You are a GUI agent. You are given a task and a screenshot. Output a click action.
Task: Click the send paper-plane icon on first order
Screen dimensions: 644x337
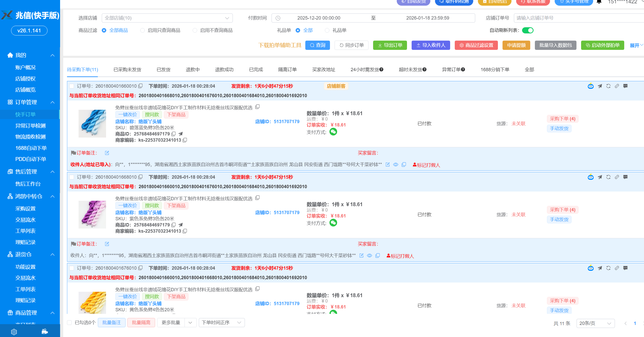[x=600, y=86]
